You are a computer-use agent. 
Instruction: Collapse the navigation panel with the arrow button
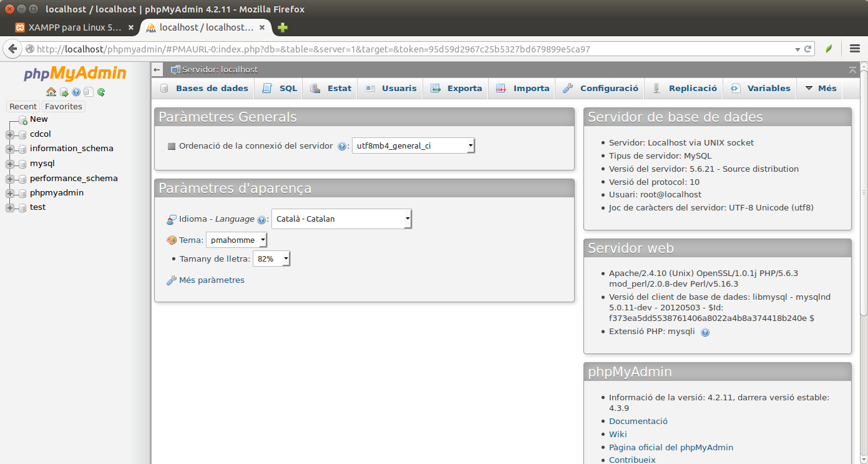click(x=157, y=70)
